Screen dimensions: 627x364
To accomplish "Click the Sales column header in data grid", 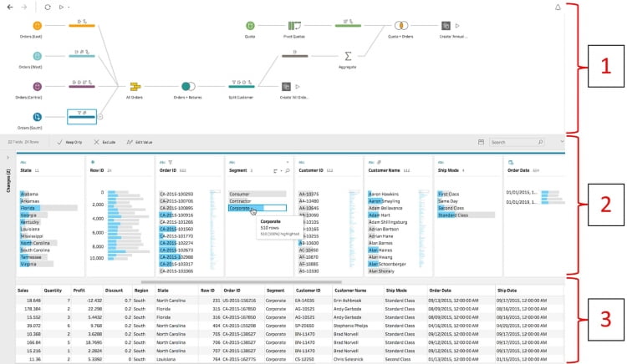I will [x=23, y=291].
